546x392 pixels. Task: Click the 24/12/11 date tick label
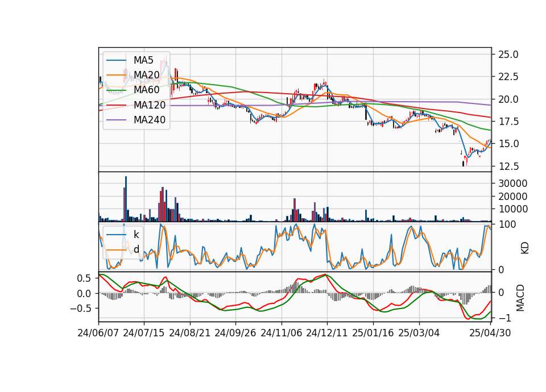click(x=327, y=333)
